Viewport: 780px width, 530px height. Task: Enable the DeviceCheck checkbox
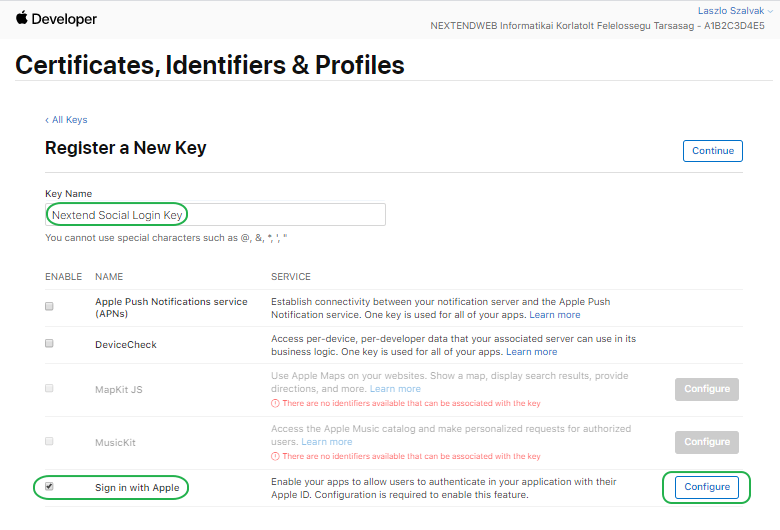[49, 343]
